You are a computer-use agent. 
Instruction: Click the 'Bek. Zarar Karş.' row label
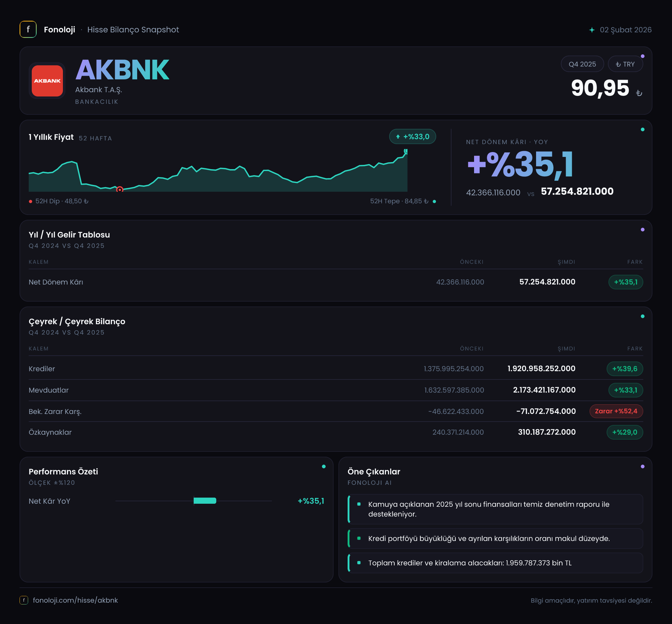point(55,411)
